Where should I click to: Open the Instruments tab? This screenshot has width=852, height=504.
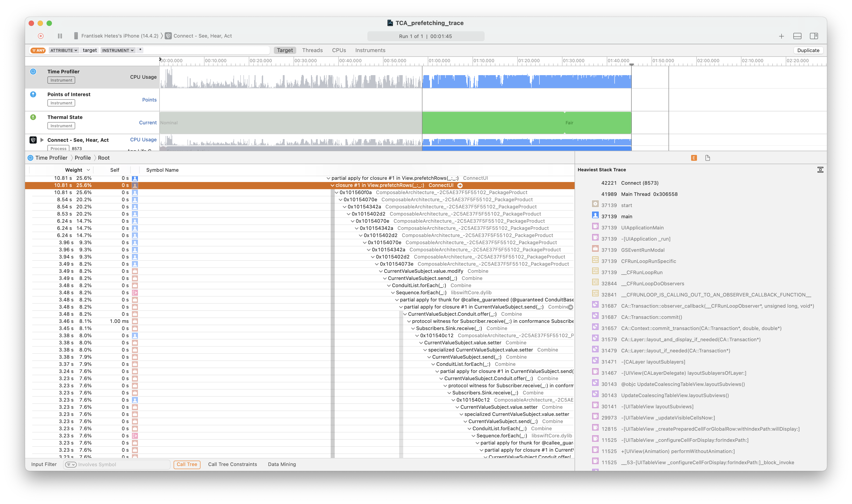click(370, 50)
